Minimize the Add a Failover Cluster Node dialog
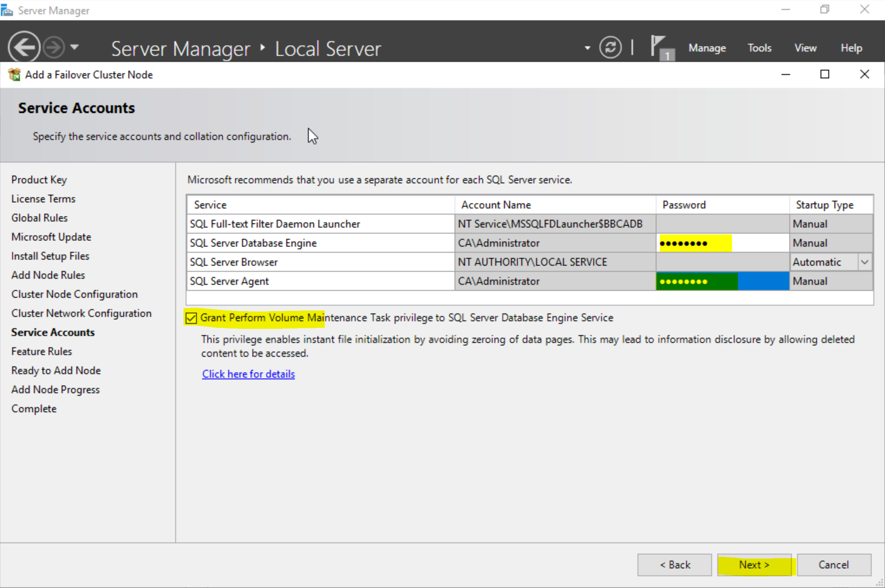 point(786,75)
